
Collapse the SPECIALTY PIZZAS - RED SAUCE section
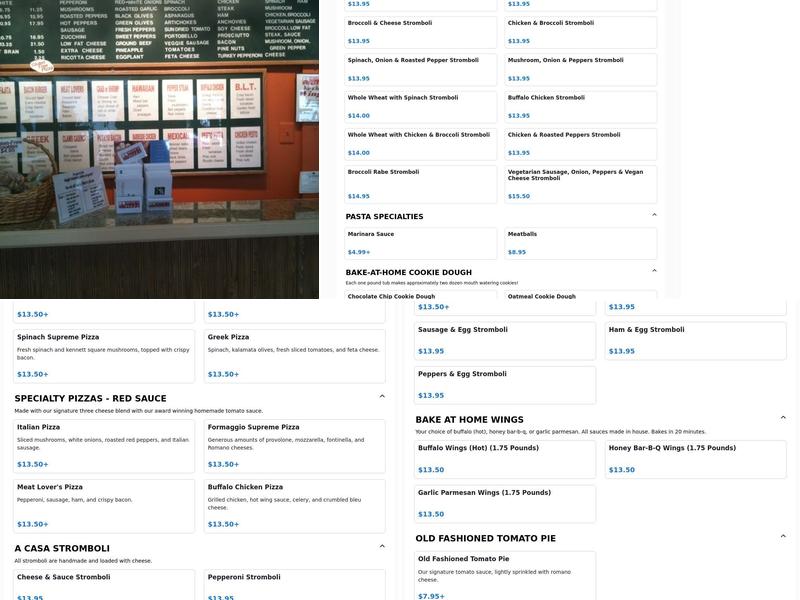click(x=380, y=394)
